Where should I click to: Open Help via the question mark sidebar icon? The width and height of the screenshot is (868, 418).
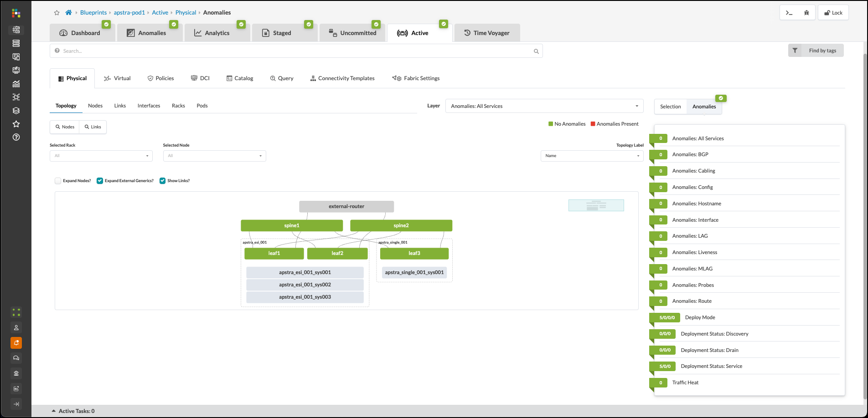point(16,137)
